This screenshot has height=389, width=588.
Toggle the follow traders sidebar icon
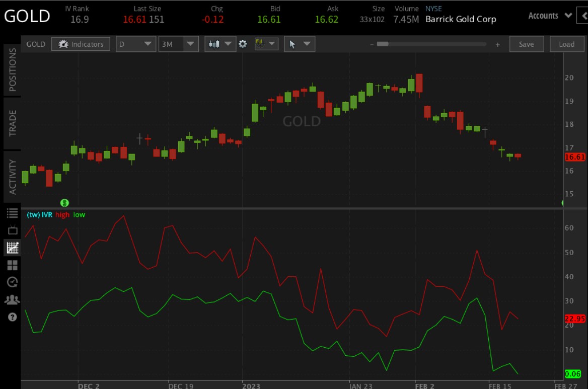tap(12, 299)
